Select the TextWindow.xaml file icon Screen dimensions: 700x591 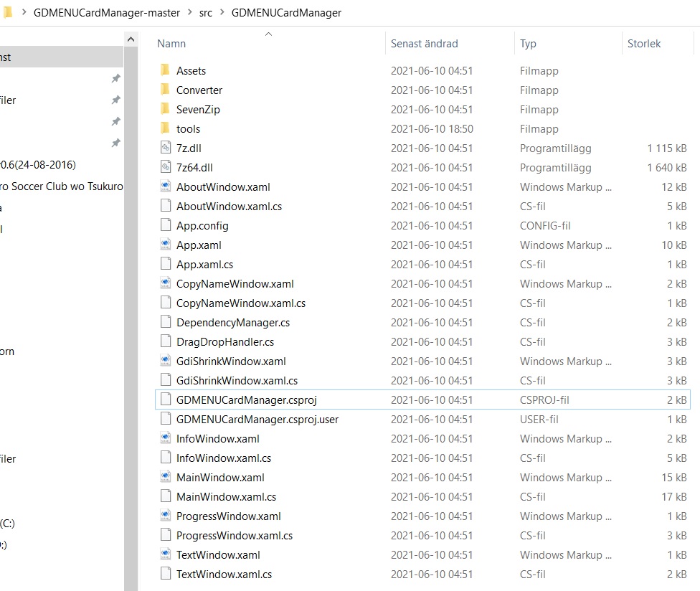click(166, 554)
